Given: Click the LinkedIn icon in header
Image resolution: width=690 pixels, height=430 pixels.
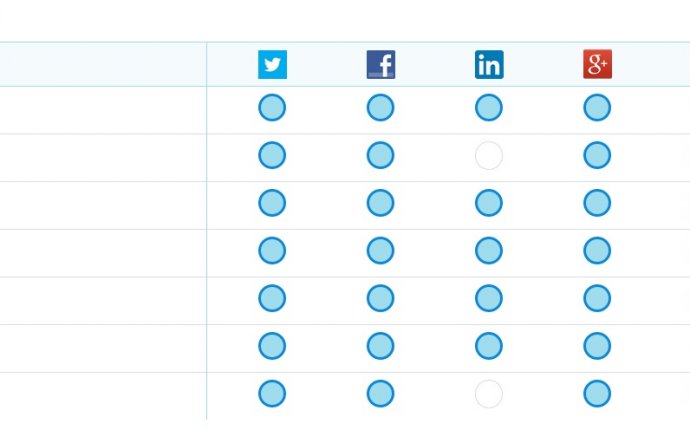Looking at the screenshot, I should pyautogui.click(x=489, y=65).
